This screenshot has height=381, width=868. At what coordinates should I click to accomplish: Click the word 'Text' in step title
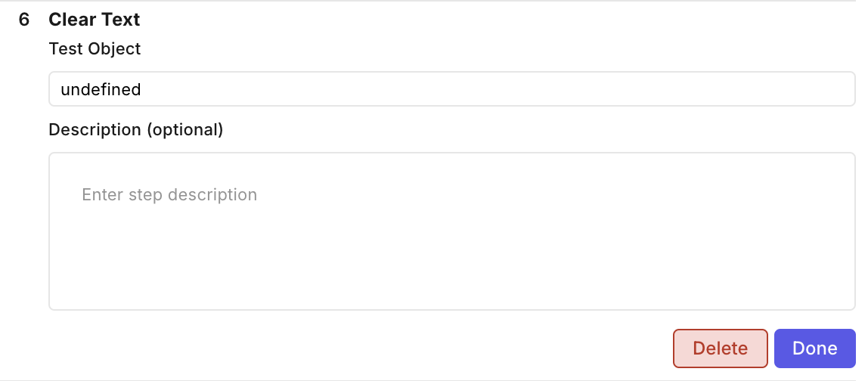pyautogui.click(x=121, y=20)
